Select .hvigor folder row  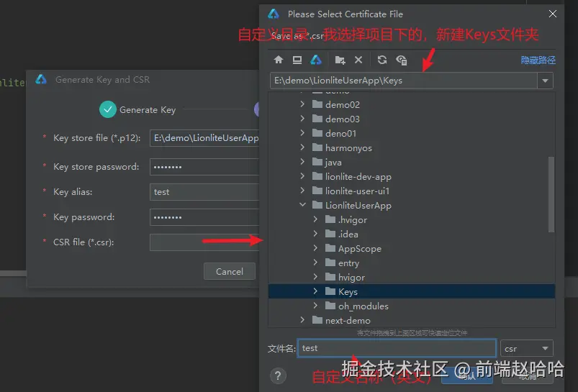(x=412, y=219)
